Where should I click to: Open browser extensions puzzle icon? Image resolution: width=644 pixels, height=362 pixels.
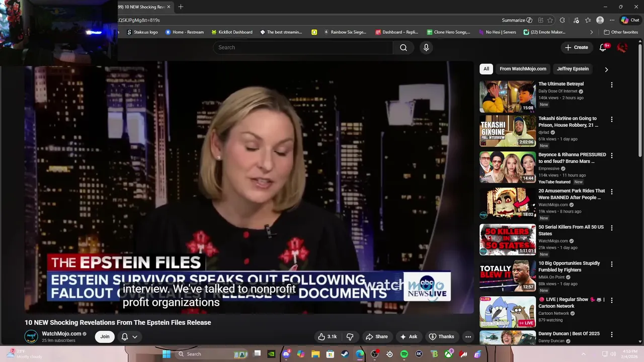562,20
